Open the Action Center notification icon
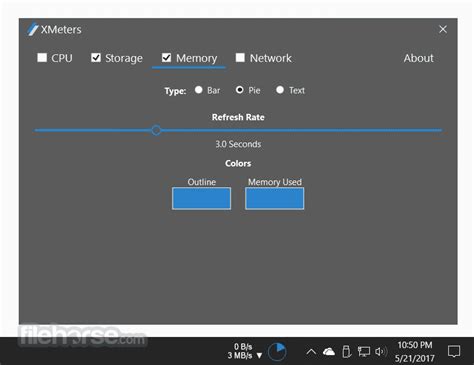 (x=454, y=351)
